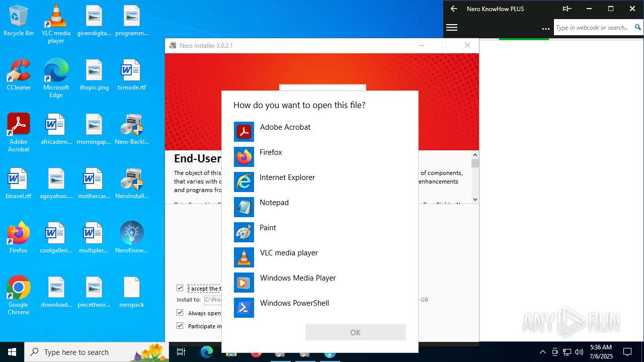Click the pin icon in Nero KnowHow title bar
Image resolution: width=644 pixels, height=362 pixels.
567,9
